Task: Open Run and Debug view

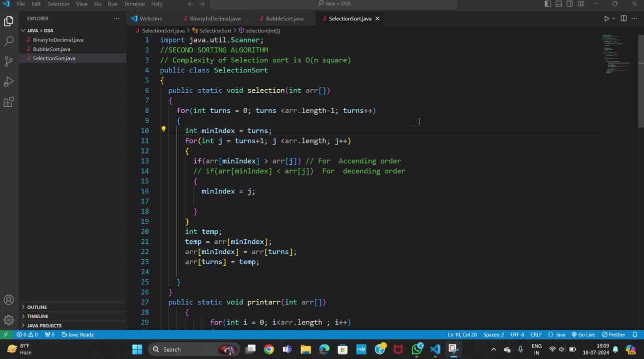Action: pos(8,82)
